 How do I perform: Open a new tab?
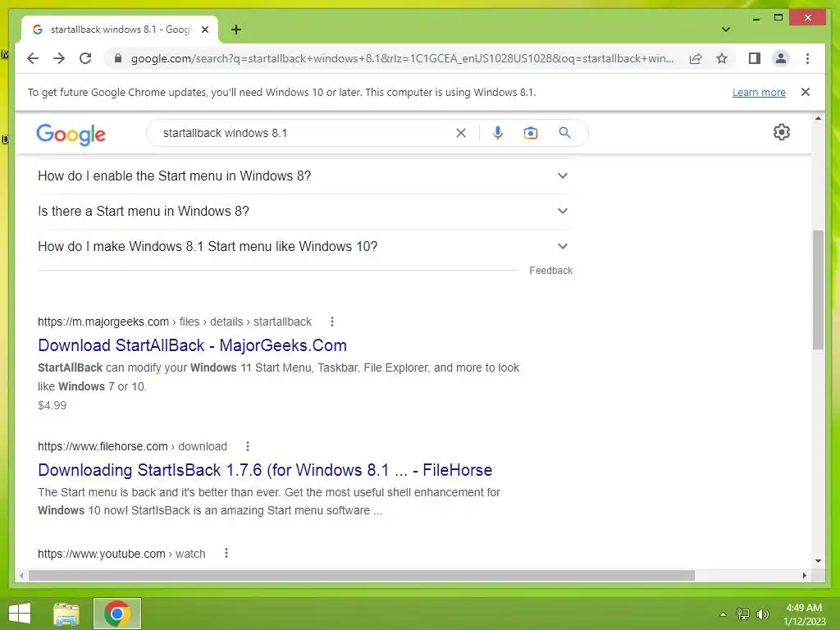click(x=235, y=30)
